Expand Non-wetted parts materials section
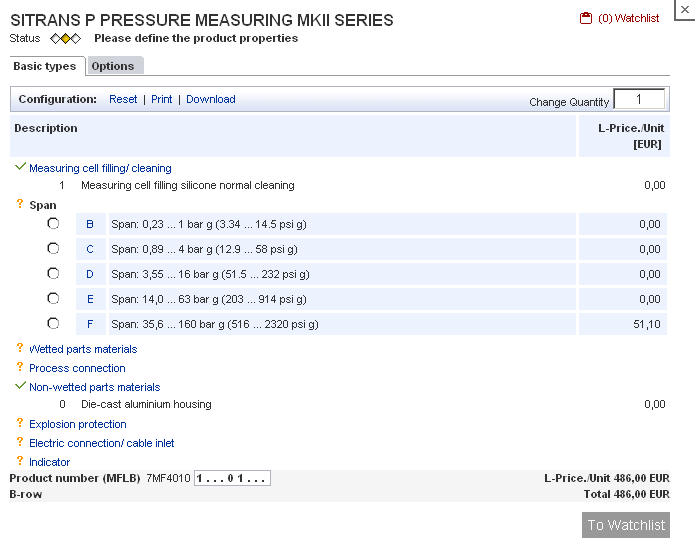This screenshot has height=548, width=695. pyautogui.click(x=94, y=388)
